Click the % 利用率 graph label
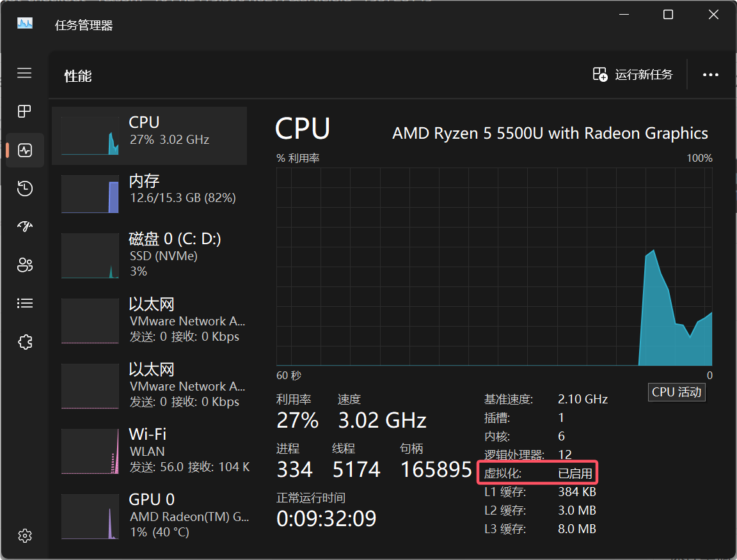Screen dimensions: 737x560 [x=298, y=159]
